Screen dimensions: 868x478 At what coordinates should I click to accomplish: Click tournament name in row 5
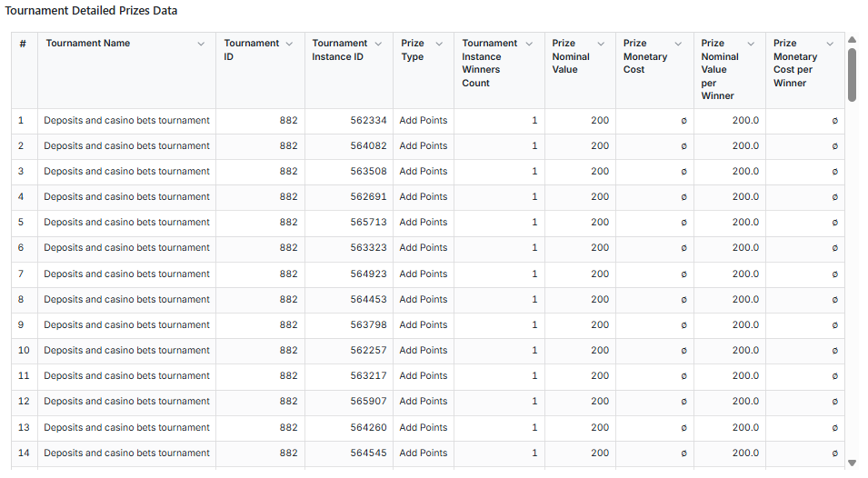tap(126, 223)
